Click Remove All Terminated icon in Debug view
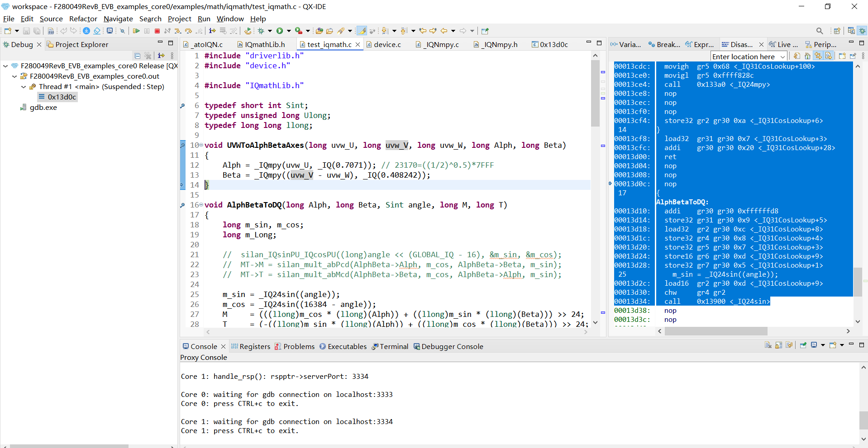 click(x=148, y=56)
